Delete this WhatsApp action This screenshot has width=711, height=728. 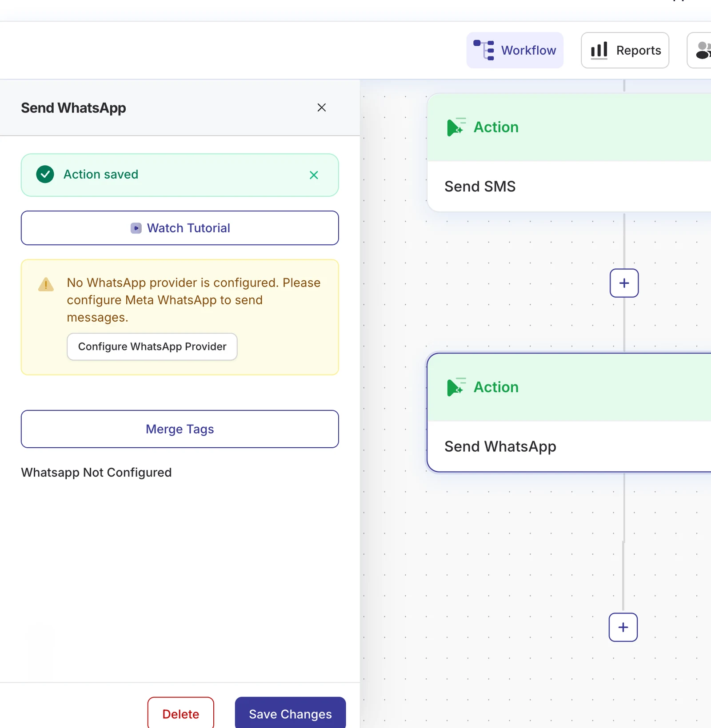tap(180, 714)
